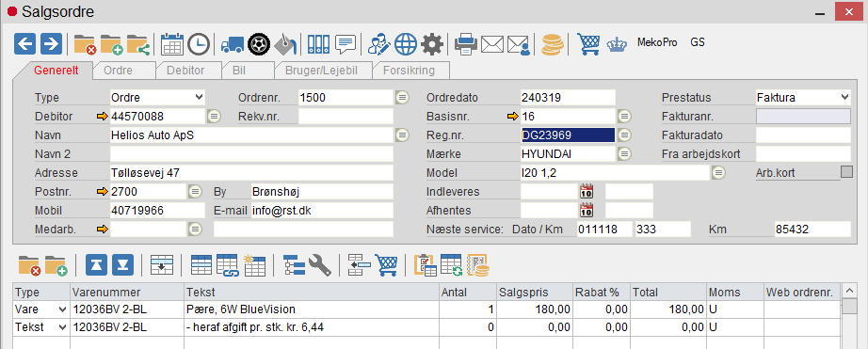The width and height of the screenshot is (868, 349).
Task: Open the globe web icon
Action: pyautogui.click(x=406, y=43)
